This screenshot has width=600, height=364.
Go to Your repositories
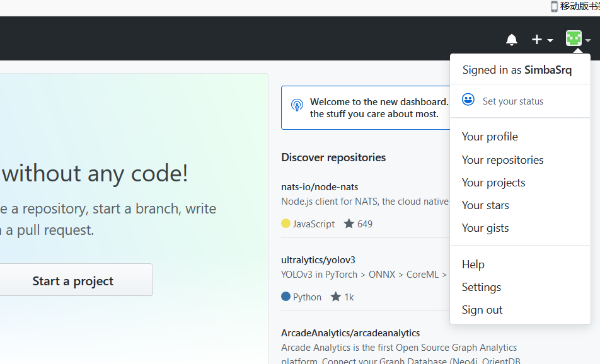502,160
